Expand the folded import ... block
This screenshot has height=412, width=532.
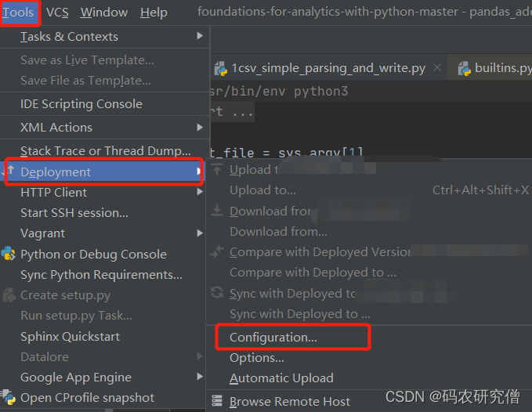point(233,111)
